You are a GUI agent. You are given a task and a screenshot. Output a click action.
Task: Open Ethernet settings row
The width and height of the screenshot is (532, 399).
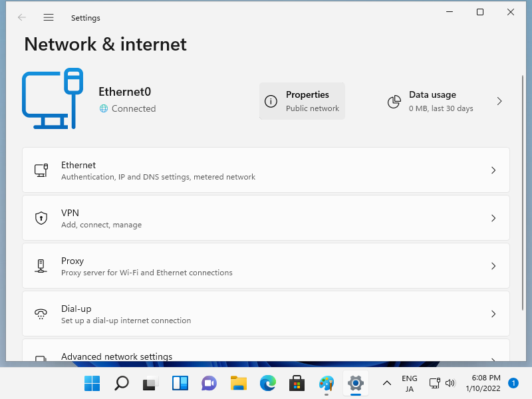(266, 170)
